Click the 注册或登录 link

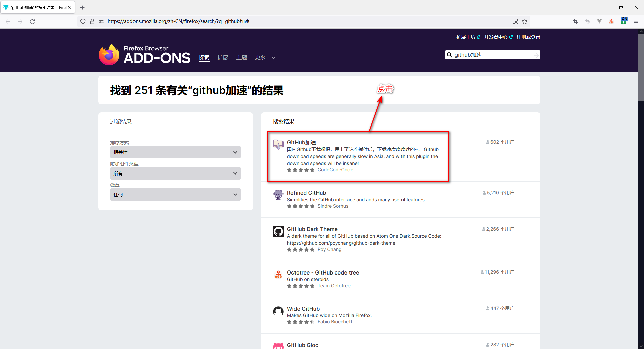528,37
